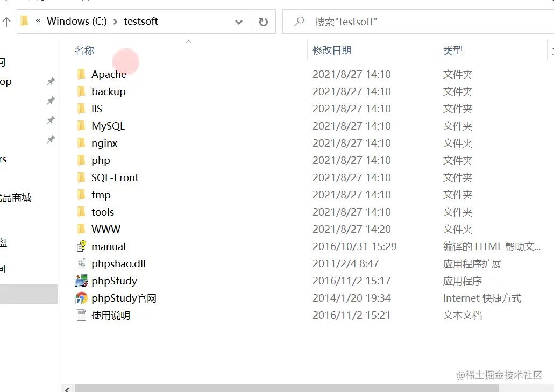Expand the hidden path chevron before Windows (C:)
Image resolution: width=554 pixels, height=392 pixels.
(38, 21)
